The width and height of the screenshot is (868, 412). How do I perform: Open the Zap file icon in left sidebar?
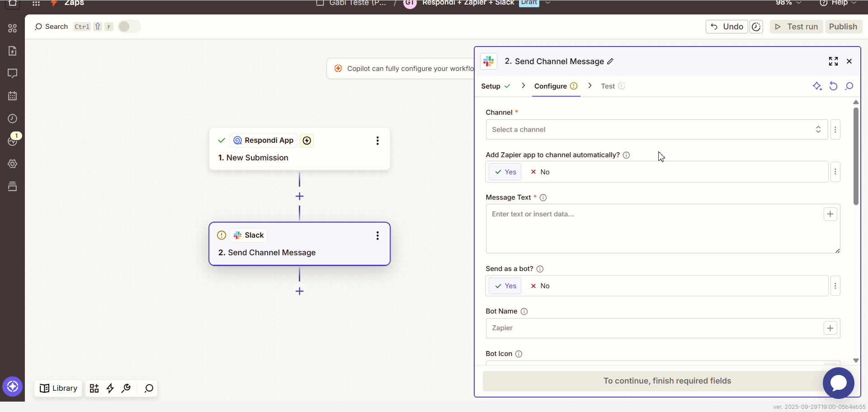pos(13,51)
